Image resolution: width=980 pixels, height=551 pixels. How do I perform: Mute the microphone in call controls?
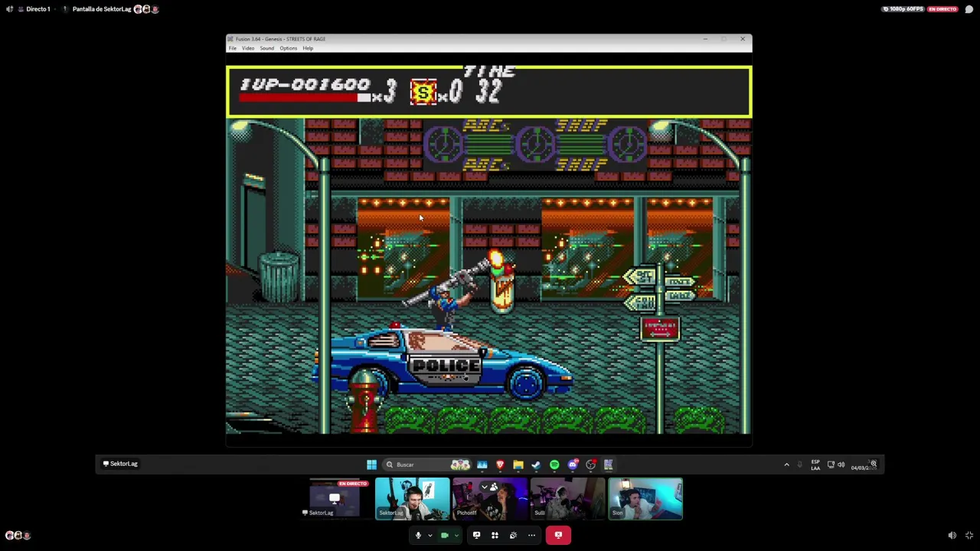coord(418,535)
